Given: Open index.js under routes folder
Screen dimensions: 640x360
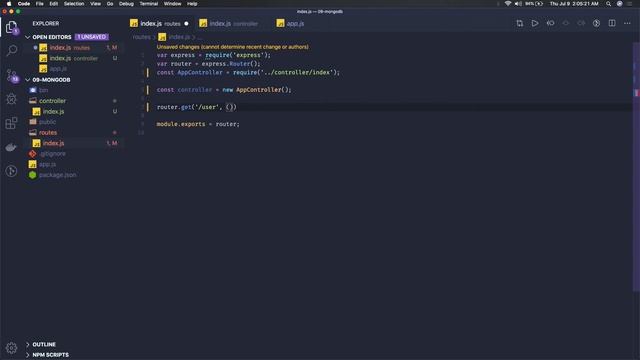Looking at the screenshot, I should pyautogui.click(x=53, y=143).
